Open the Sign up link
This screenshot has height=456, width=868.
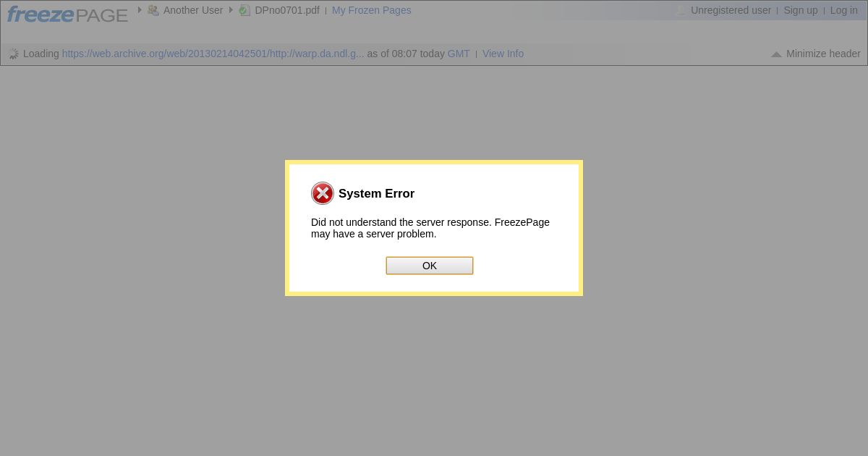click(x=801, y=10)
